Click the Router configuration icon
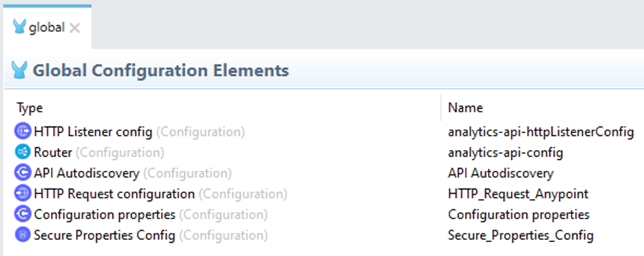 click(x=23, y=153)
